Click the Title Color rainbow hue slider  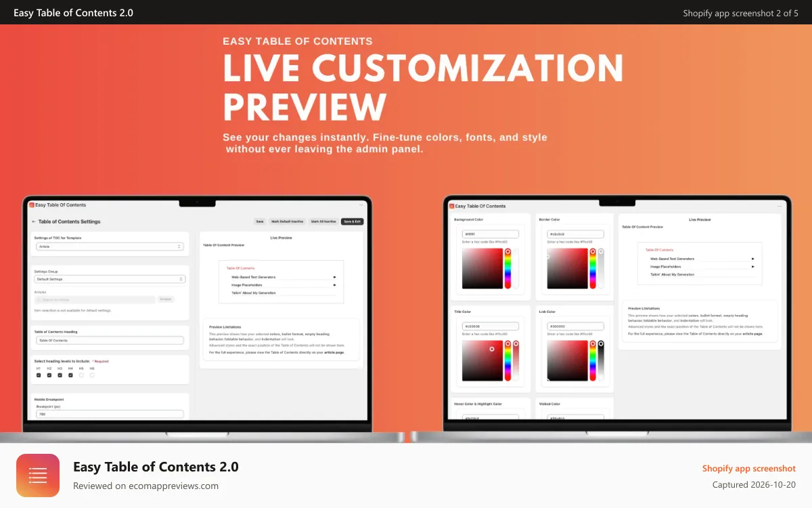pos(507,360)
